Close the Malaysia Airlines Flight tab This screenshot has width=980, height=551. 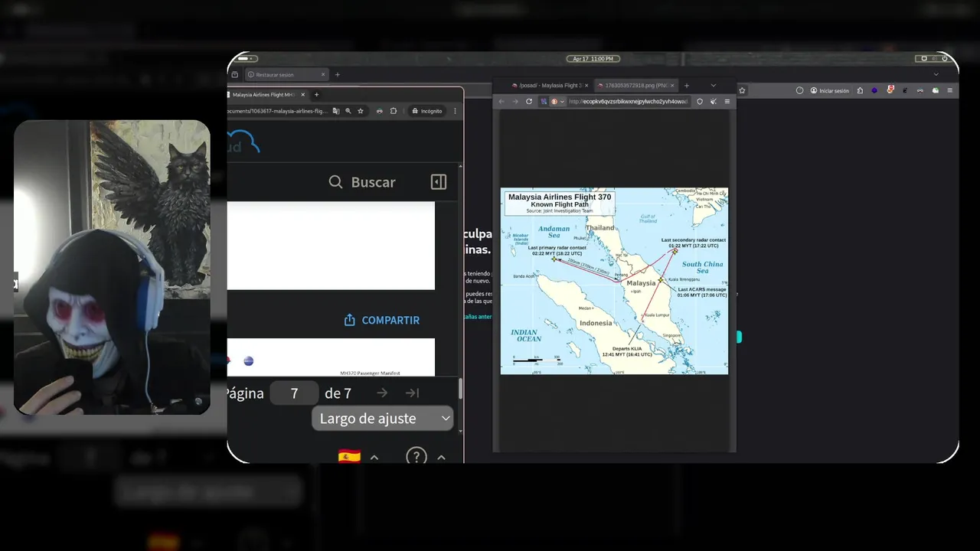pos(302,95)
